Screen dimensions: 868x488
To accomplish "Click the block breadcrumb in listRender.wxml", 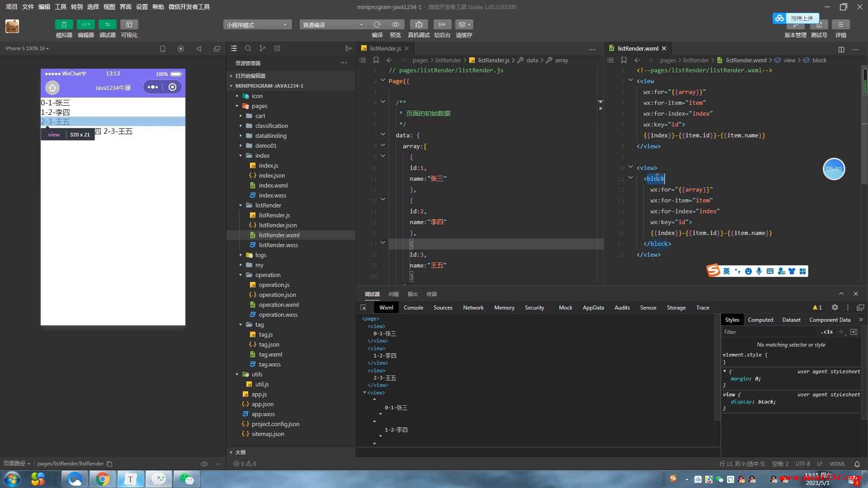I will point(819,60).
